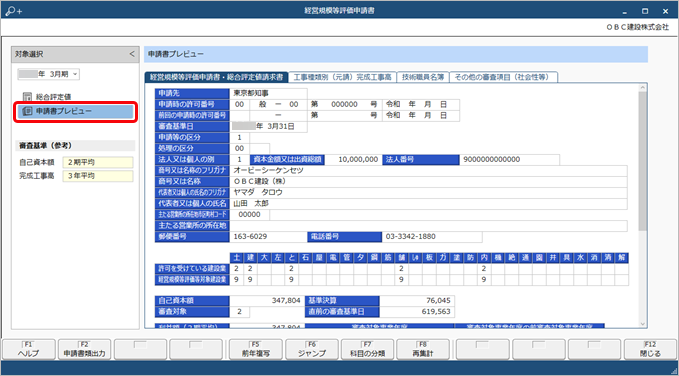Image resolution: width=679 pixels, height=376 pixels.
Task: Click the 自己資本額 2期平均 field
Action: 98,162
